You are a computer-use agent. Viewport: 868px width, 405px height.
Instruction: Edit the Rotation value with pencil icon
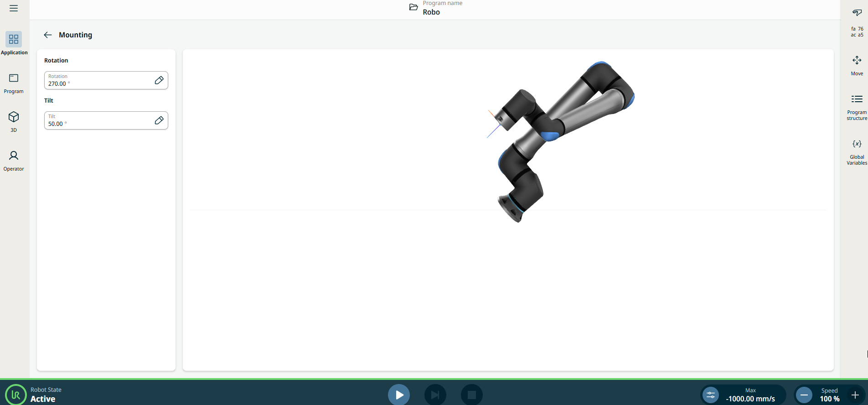tap(159, 80)
